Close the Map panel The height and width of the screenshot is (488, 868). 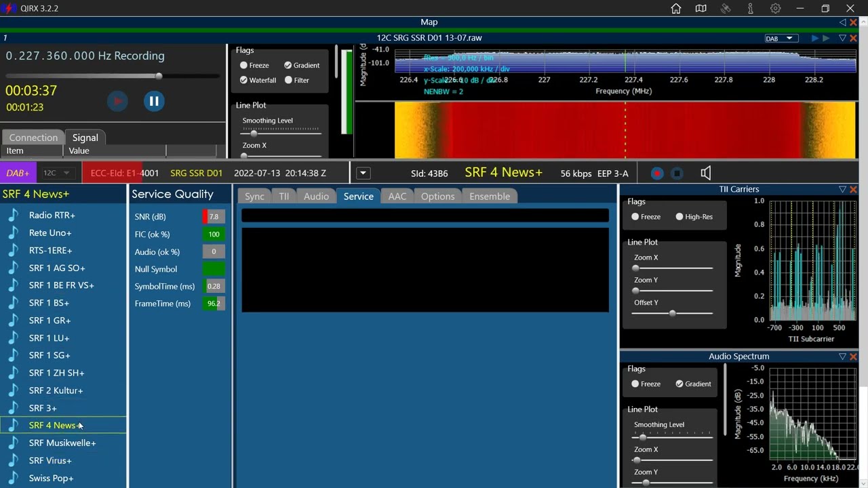tap(853, 22)
